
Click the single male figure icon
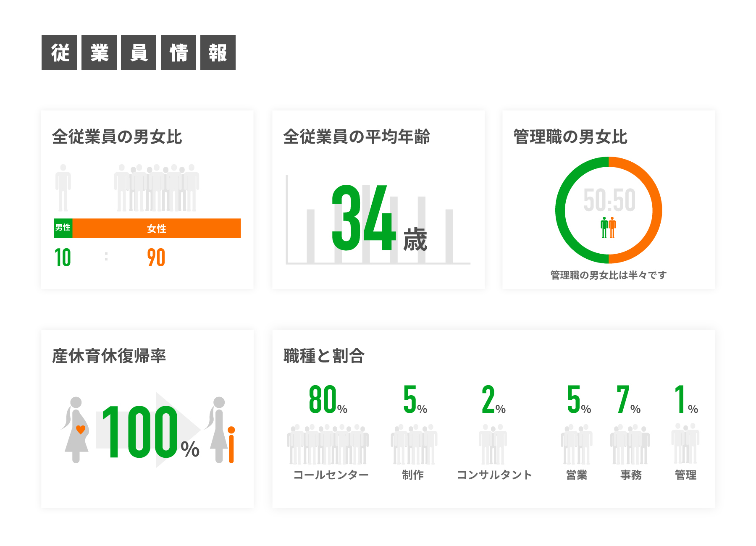pyautogui.click(x=63, y=188)
